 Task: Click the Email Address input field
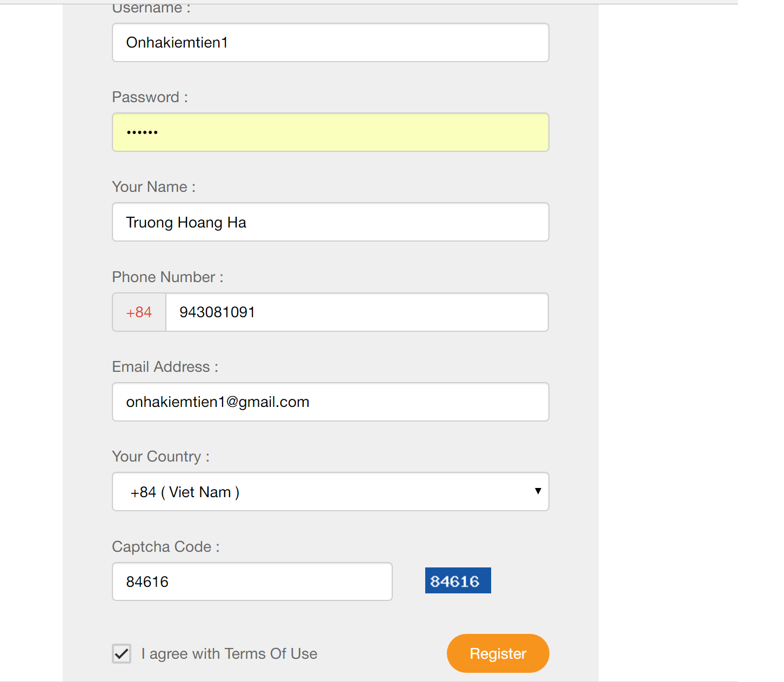pyautogui.click(x=330, y=402)
